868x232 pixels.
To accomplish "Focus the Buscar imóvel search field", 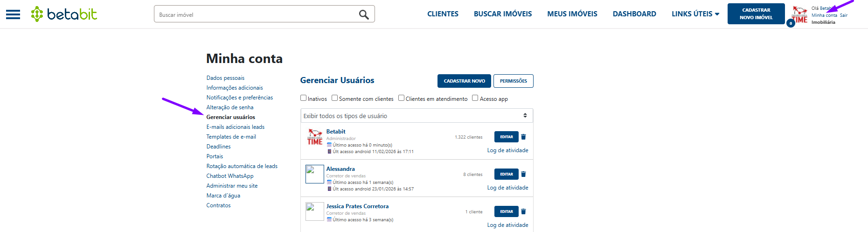I will click(257, 14).
